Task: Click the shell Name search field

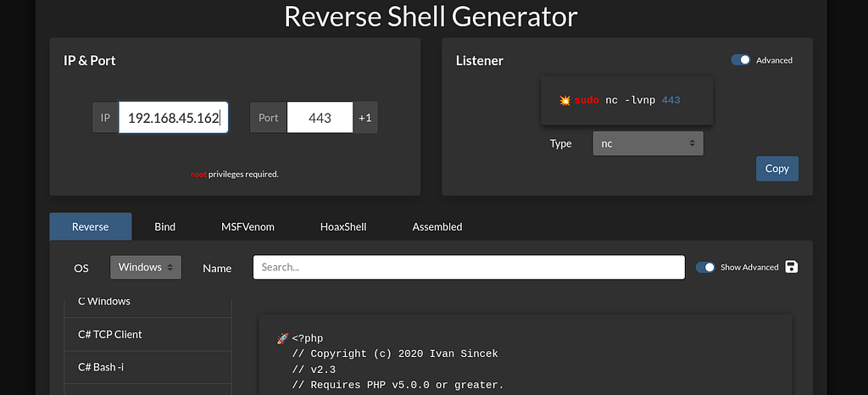Action: pyautogui.click(x=469, y=267)
